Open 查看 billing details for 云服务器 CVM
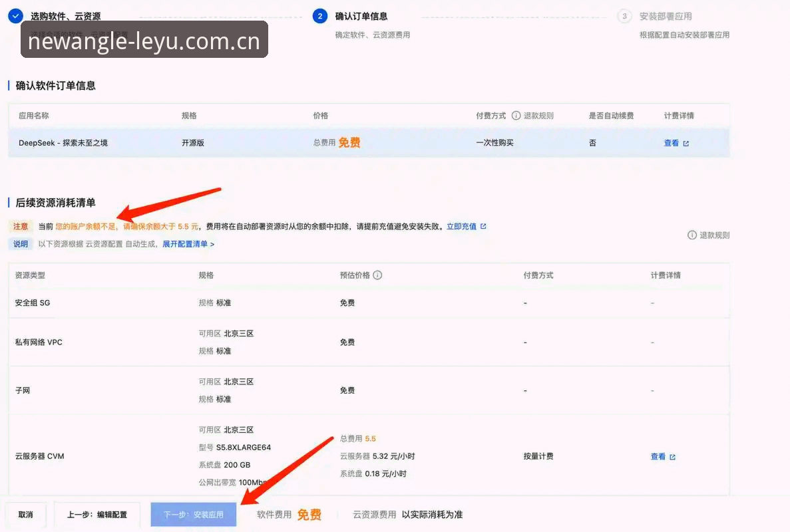Screen dimensions: 790x532 [658, 456]
